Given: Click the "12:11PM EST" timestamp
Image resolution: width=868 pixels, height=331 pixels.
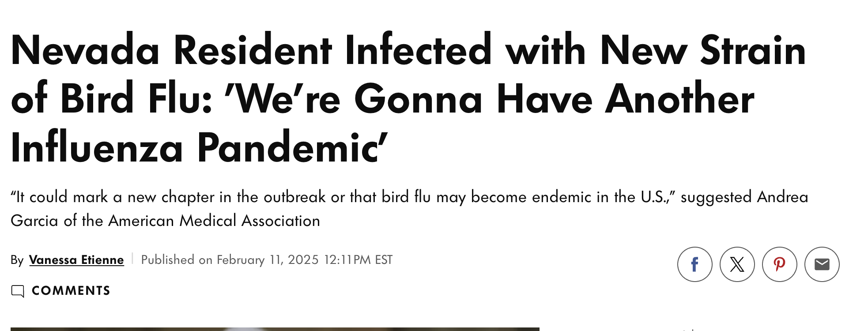Looking at the screenshot, I should click(x=358, y=260).
